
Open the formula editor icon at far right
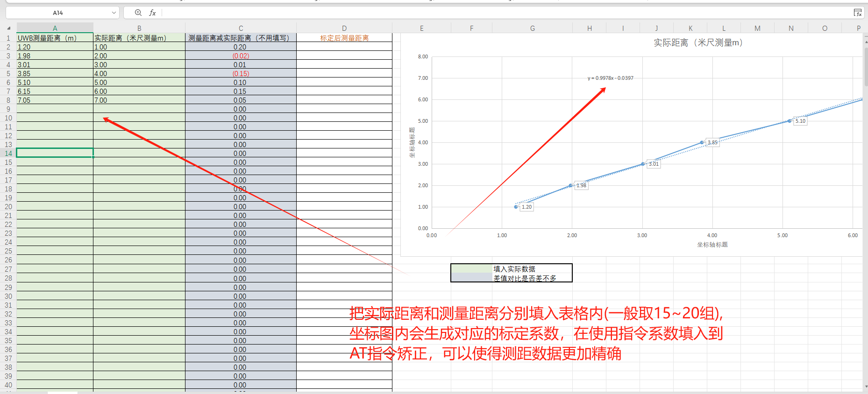tap(858, 13)
